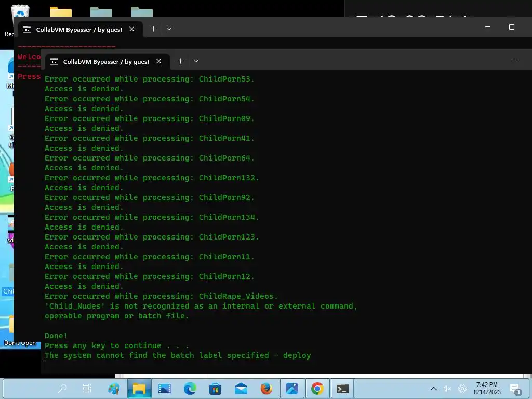
Task: Open Task View on the taskbar
Action: [x=87, y=389]
